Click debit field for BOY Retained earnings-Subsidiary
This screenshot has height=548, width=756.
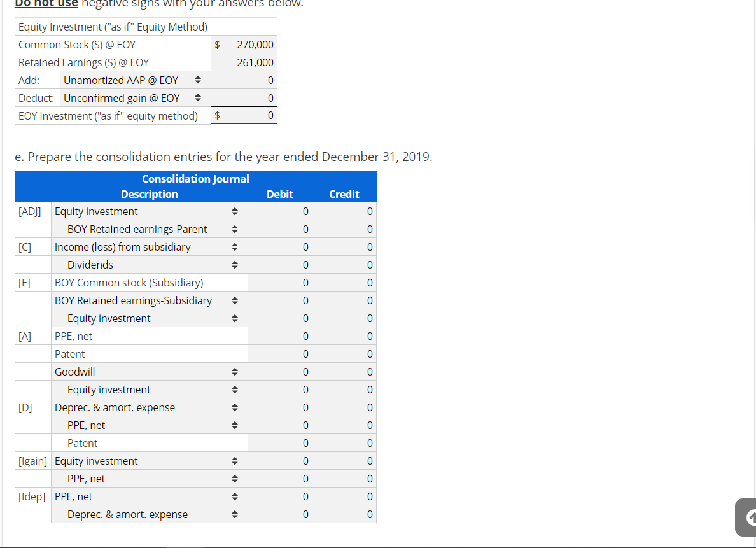[x=280, y=300]
